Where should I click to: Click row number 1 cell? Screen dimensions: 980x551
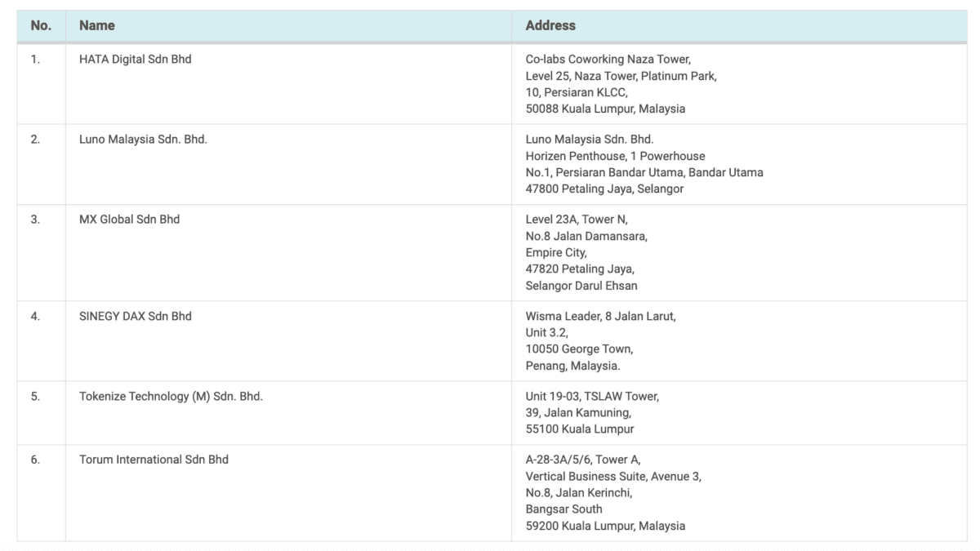point(35,60)
